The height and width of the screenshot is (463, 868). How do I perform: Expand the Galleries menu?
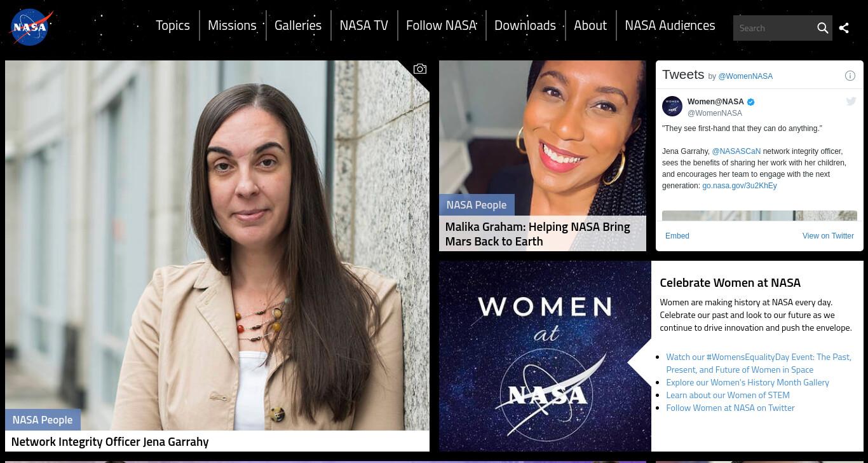tap(298, 25)
